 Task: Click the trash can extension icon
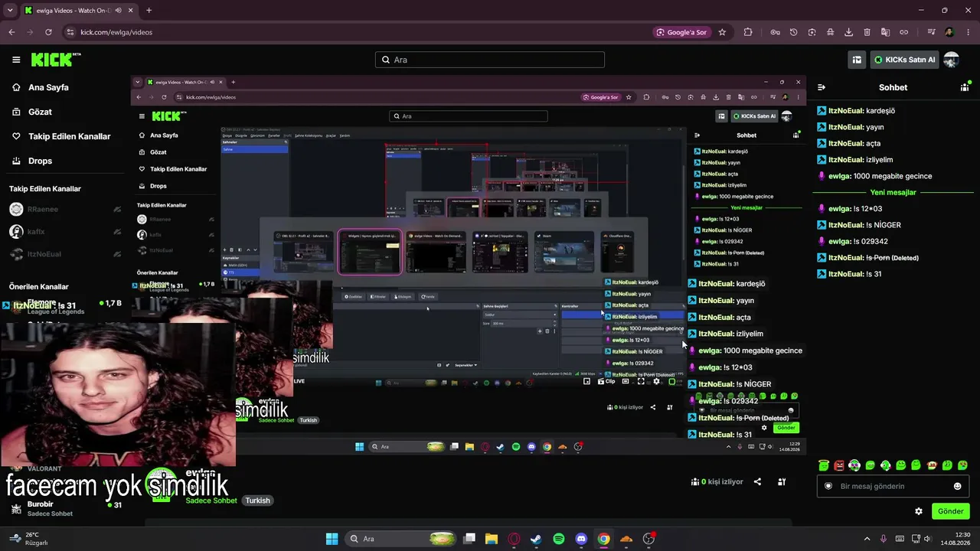tap(867, 32)
